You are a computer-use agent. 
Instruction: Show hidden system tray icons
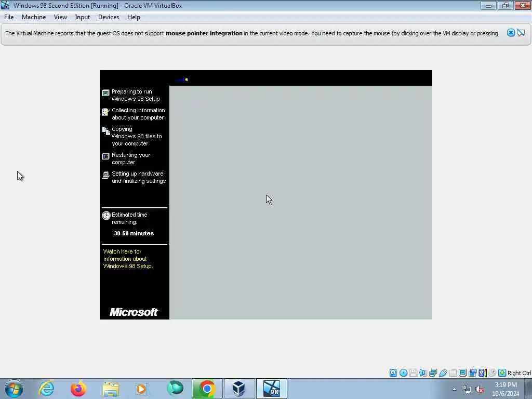tap(454, 390)
